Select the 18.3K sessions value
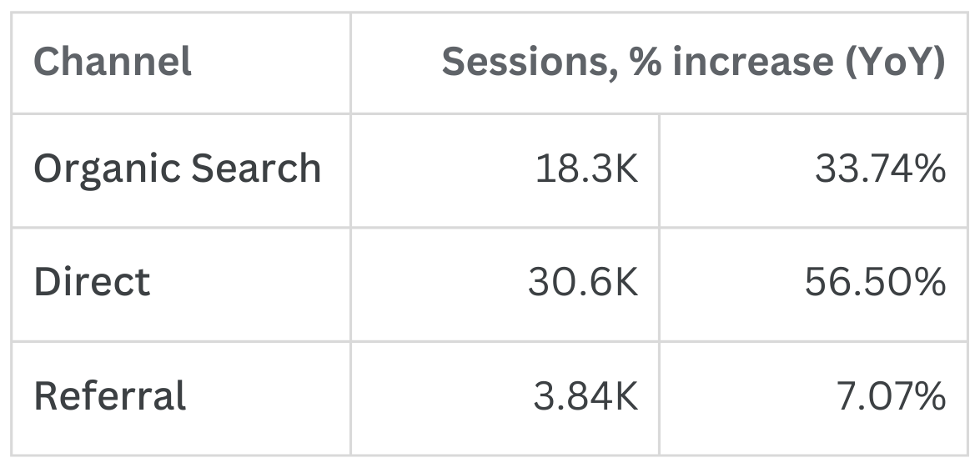 click(586, 170)
